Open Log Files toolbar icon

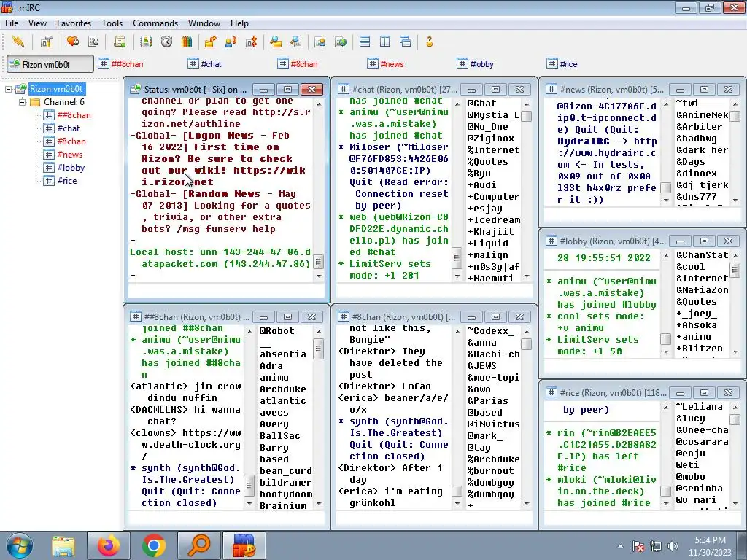tap(296, 42)
